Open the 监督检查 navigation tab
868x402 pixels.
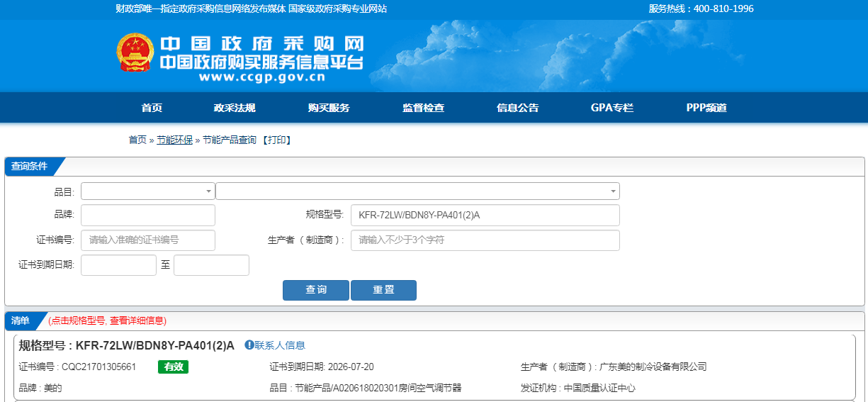pyautogui.click(x=424, y=108)
